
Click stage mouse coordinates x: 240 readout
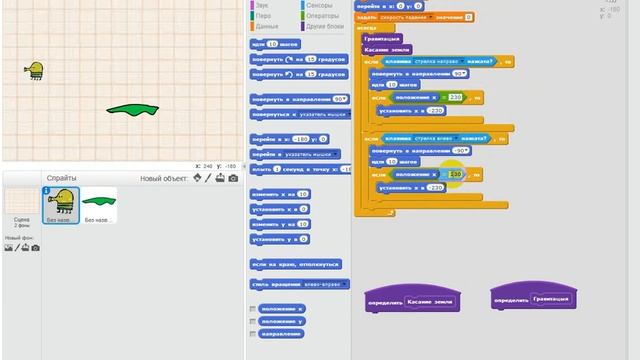point(204,167)
